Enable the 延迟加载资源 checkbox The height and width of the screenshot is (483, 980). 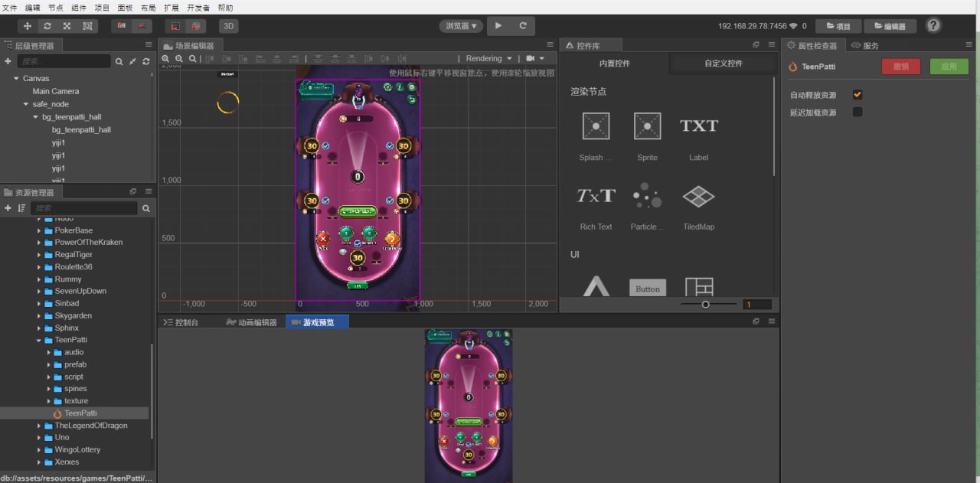857,113
